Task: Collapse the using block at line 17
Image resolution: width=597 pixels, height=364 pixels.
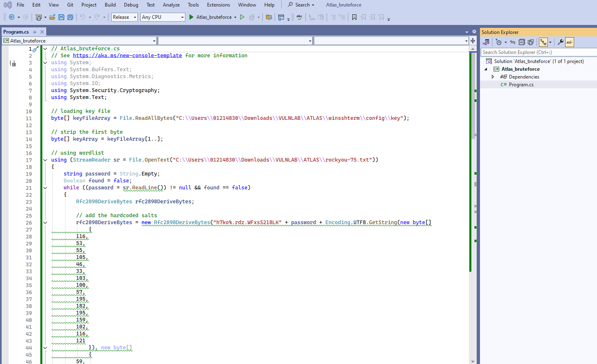Action: [45, 160]
